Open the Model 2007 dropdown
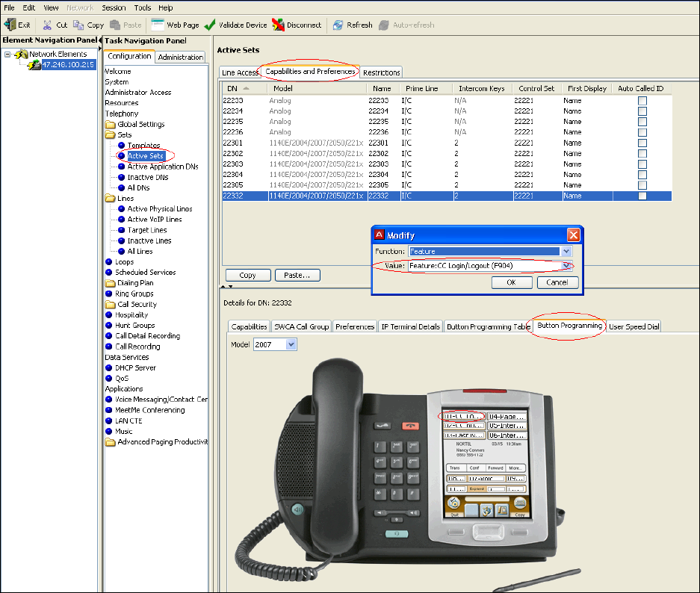 click(x=291, y=344)
